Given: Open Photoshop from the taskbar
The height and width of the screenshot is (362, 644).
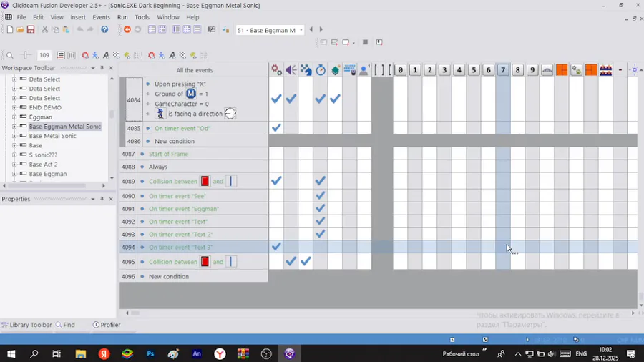Looking at the screenshot, I should 150,353.
